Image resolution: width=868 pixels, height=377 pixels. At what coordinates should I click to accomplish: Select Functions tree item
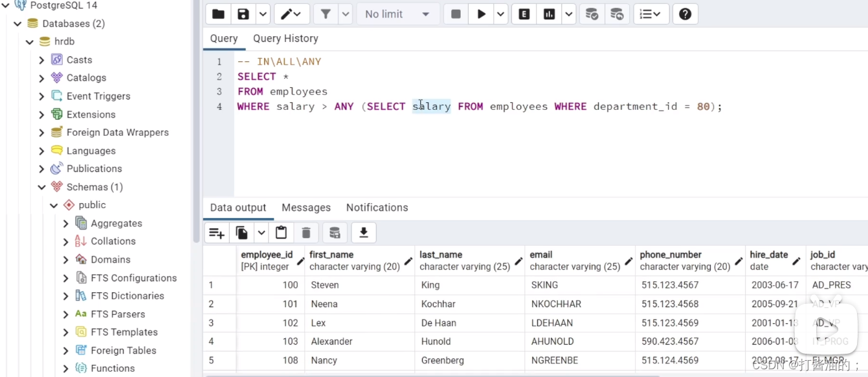tap(113, 368)
